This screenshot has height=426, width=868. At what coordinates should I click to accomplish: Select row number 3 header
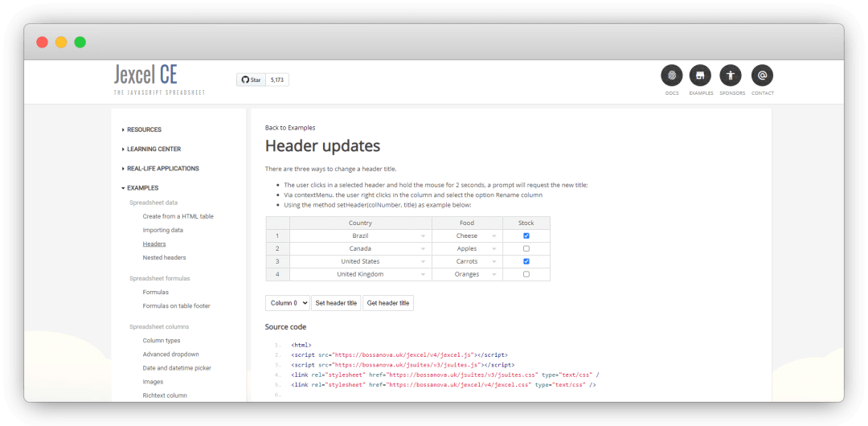tap(278, 261)
